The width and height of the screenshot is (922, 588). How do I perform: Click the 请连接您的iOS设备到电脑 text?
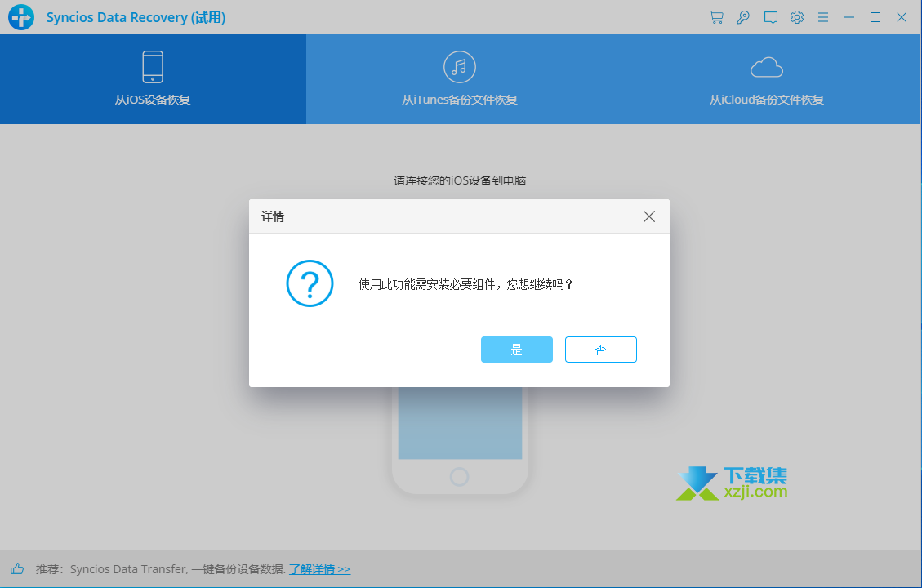460,180
